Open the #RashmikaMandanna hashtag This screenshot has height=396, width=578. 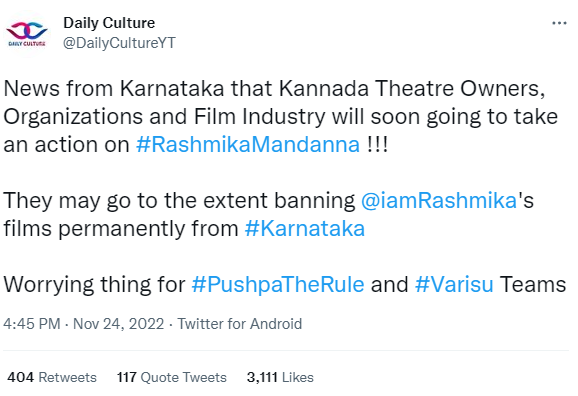click(x=248, y=145)
